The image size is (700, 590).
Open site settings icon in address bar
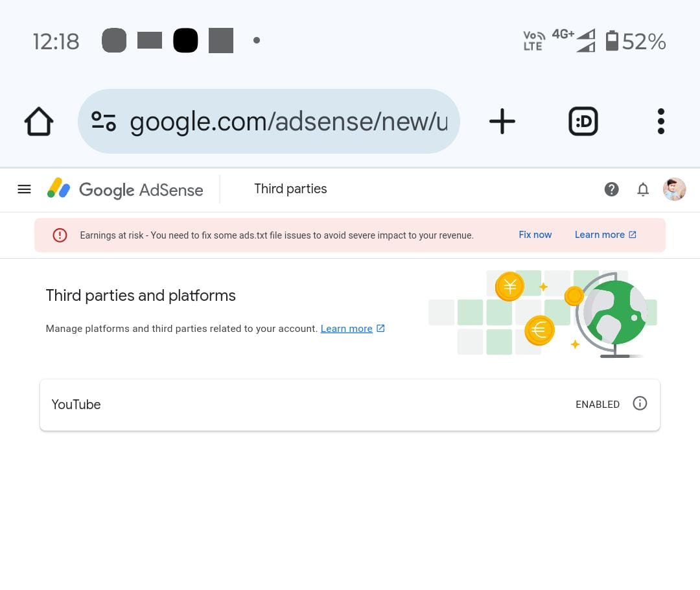(104, 121)
